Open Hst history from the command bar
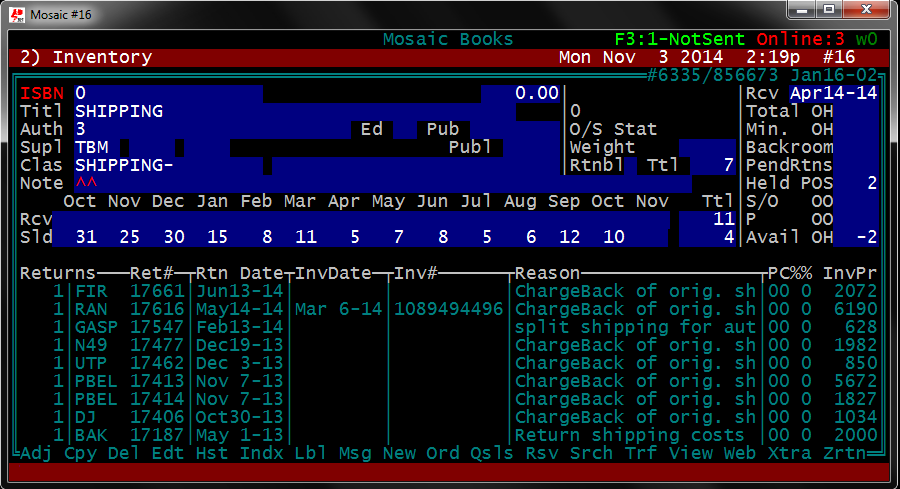 point(212,453)
